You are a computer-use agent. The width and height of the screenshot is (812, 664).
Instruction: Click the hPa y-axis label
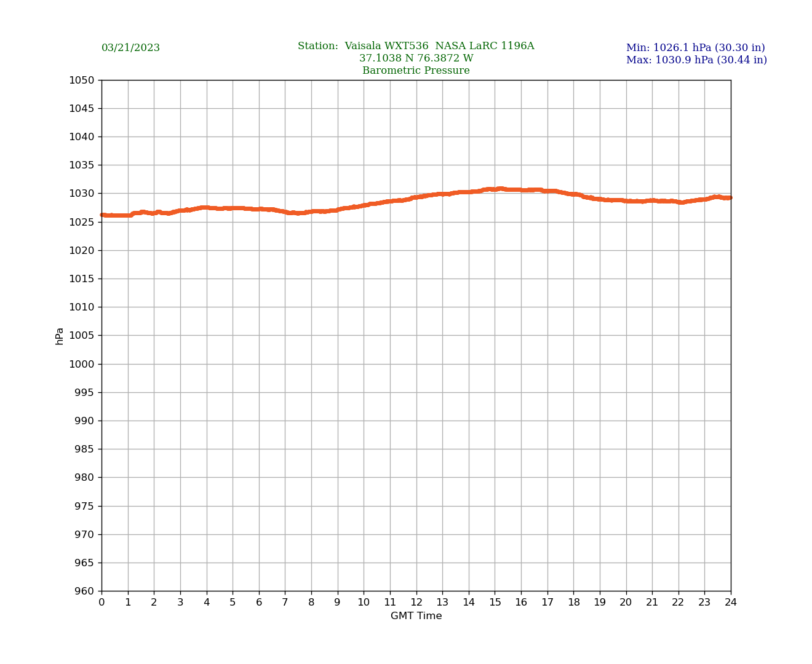point(60,336)
